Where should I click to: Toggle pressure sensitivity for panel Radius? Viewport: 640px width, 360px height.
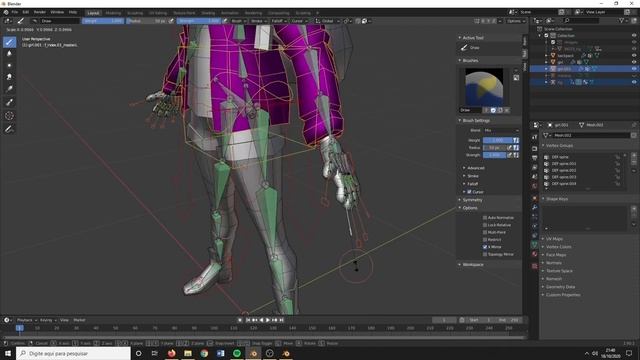(x=509, y=148)
